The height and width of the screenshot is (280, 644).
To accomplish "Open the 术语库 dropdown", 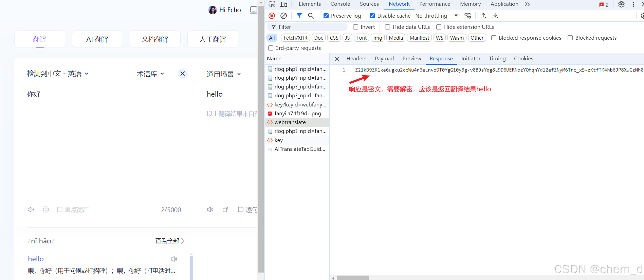I will click(x=150, y=74).
